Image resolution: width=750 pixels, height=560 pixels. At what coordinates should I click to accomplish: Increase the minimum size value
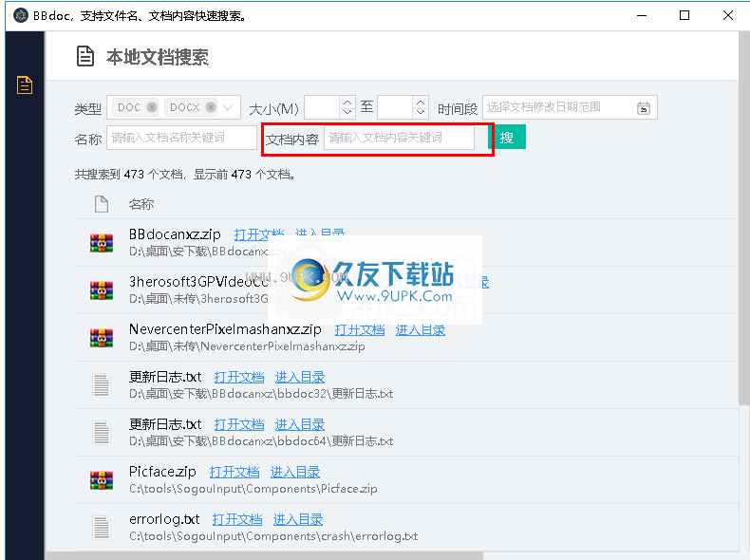tap(347, 102)
